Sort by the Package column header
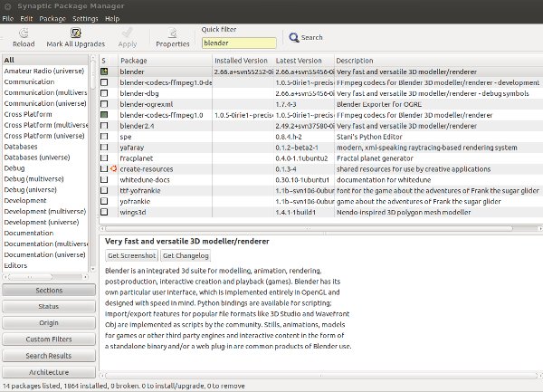The width and height of the screenshot is (543, 392). point(165,61)
